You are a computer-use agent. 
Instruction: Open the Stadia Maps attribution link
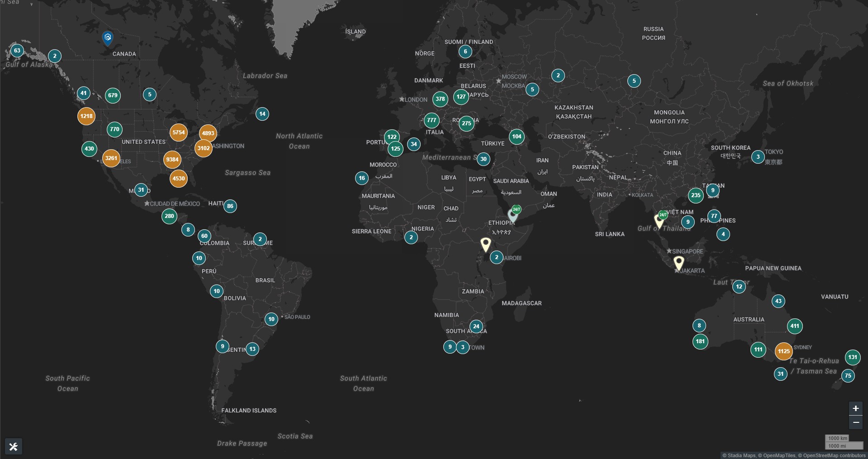click(x=741, y=455)
